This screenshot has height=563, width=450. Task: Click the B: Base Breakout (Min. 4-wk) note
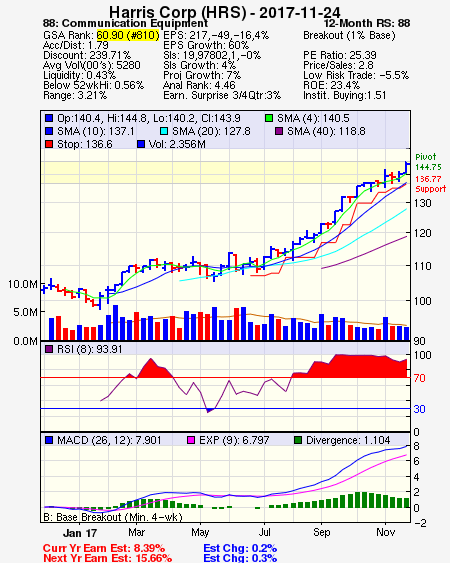point(113,517)
